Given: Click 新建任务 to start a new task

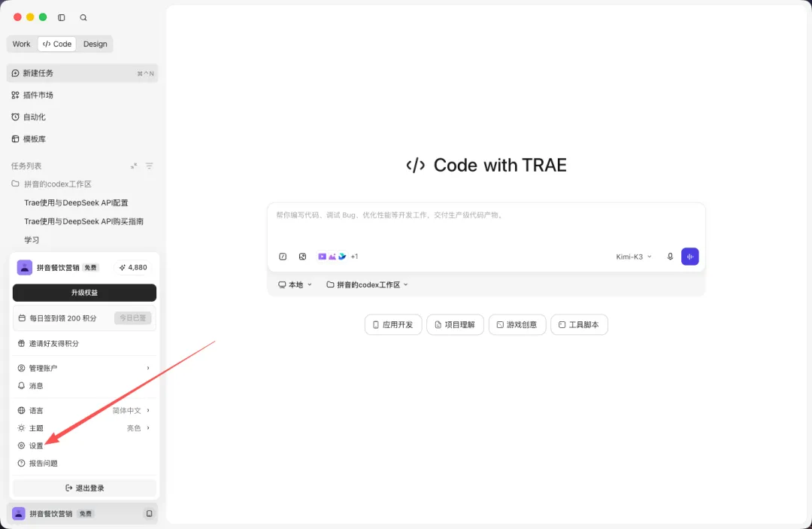Looking at the screenshot, I should coord(83,73).
